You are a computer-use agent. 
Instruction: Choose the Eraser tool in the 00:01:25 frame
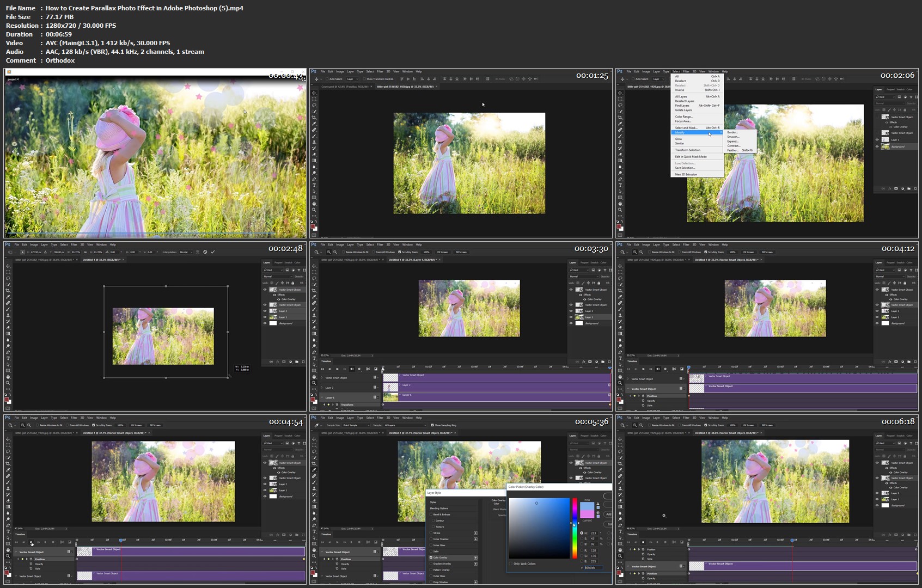click(314, 154)
